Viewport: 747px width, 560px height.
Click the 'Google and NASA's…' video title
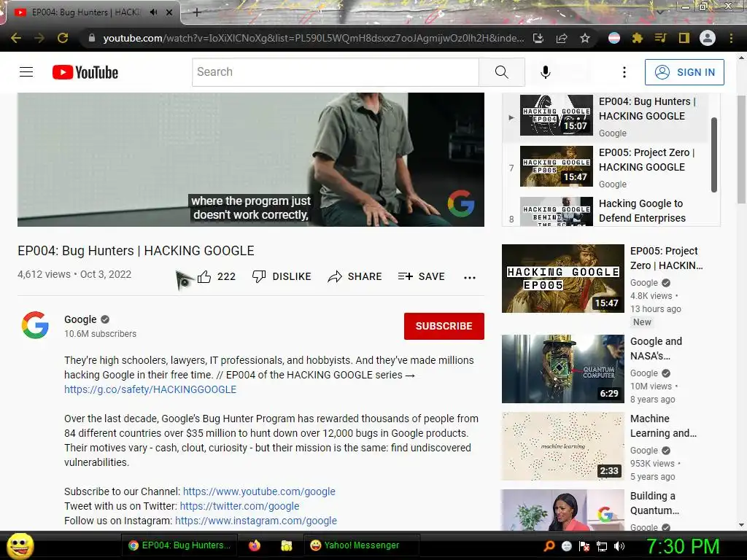pyautogui.click(x=656, y=349)
